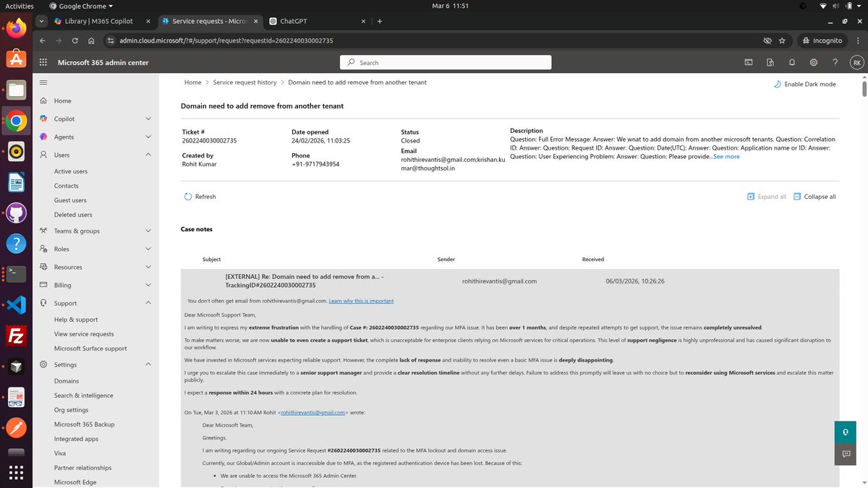View site information icon in address bar
The width and height of the screenshot is (868, 488).
[111, 40]
